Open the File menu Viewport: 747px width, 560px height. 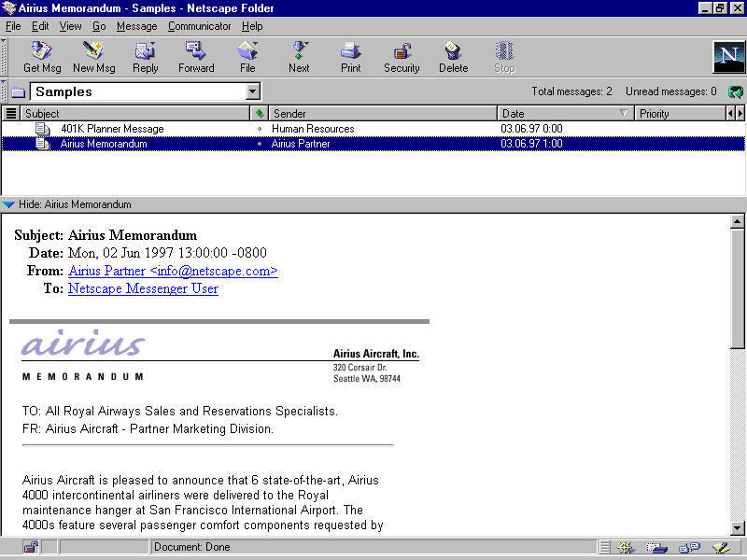pyautogui.click(x=13, y=26)
